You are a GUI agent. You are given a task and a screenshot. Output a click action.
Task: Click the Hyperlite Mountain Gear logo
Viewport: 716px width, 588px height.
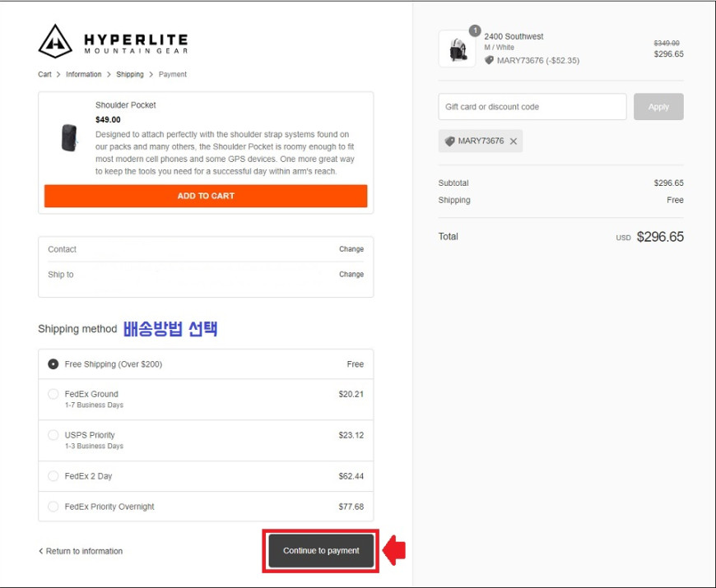pos(113,41)
